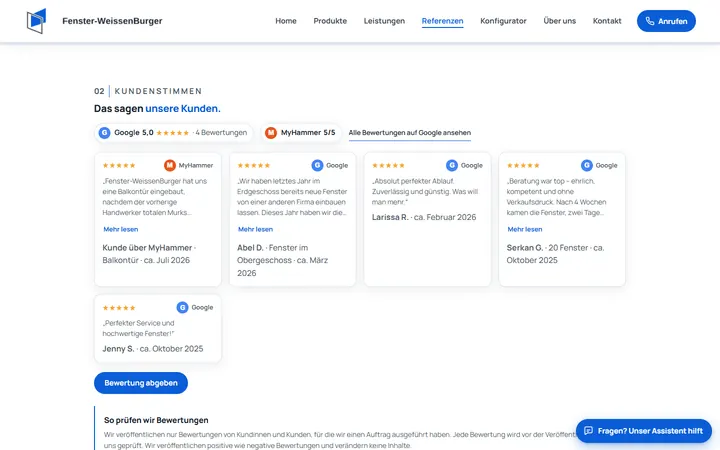Click Google icon on Jenny S. review card

pos(182,308)
